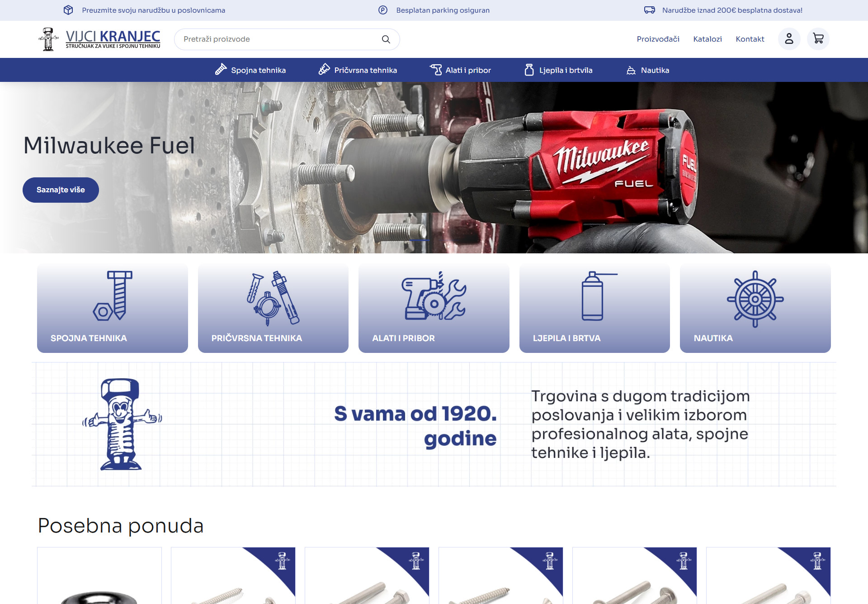This screenshot has height=604, width=868.
Task: Click the hero banner slide indicator
Action: click(420, 240)
